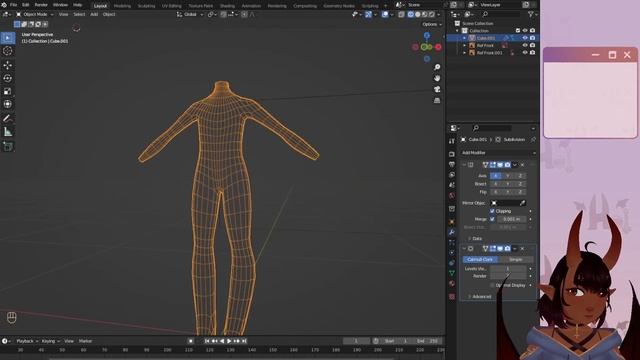Viewport: 640px width, 360px height.
Task: Open the Render menu
Action: coord(41,5)
